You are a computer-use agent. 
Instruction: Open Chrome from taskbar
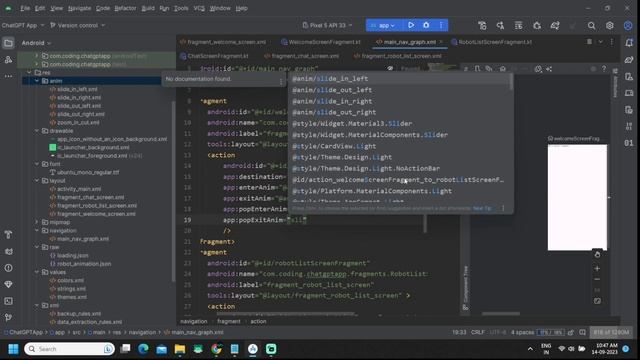216,349
